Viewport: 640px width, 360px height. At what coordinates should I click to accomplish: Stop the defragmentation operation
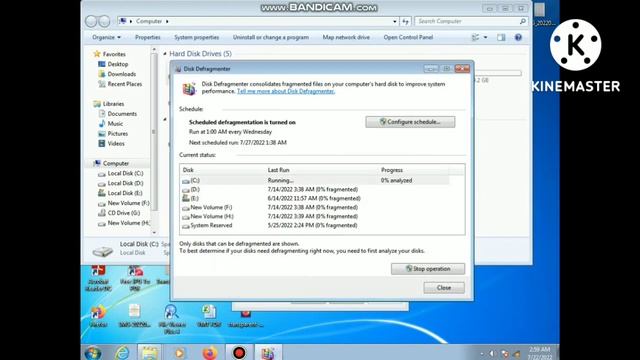tap(428, 269)
